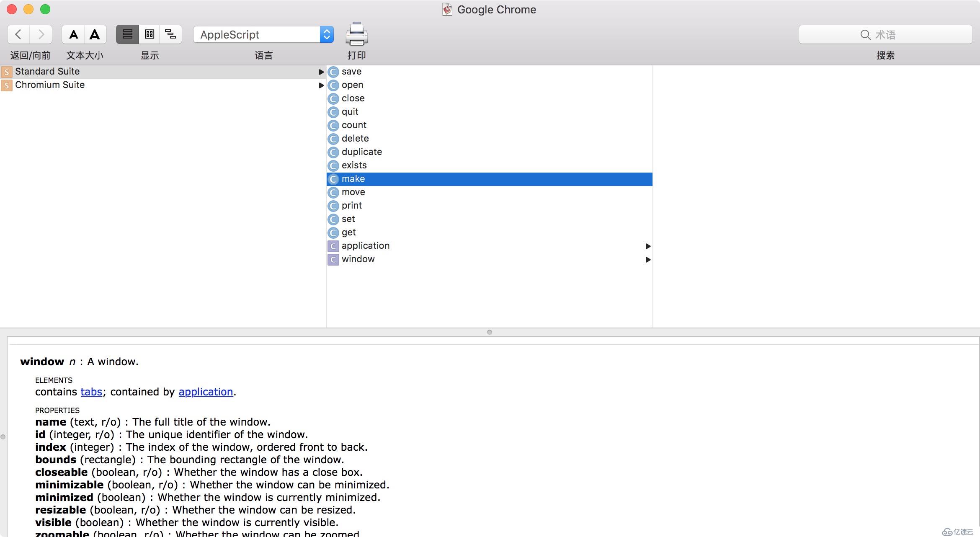Click the print icon

tap(357, 34)
